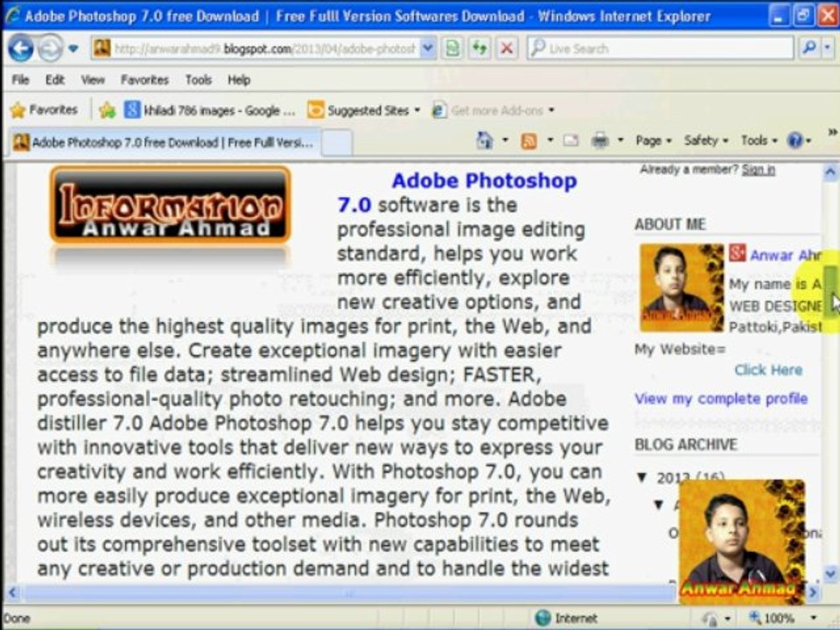The image size is (840, 630).
Task: Click the About Me profile photo
Action: (682, 288)
